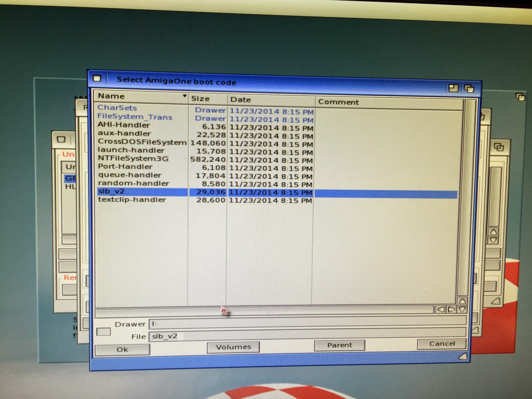
Task: Select the textclip-handler file
Action: tap(132, 200)
